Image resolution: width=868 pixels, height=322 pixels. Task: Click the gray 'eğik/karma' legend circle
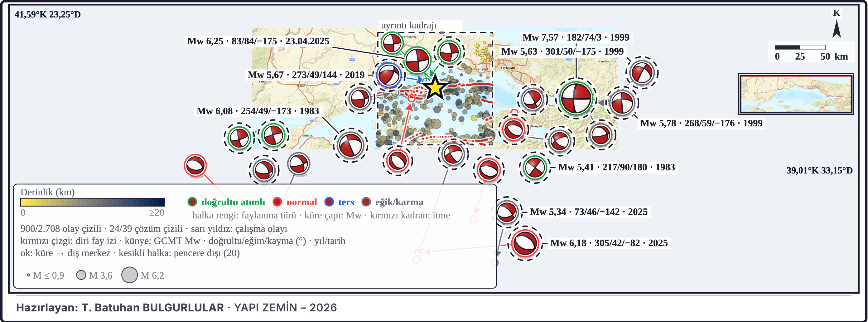[x=366, y=202]
